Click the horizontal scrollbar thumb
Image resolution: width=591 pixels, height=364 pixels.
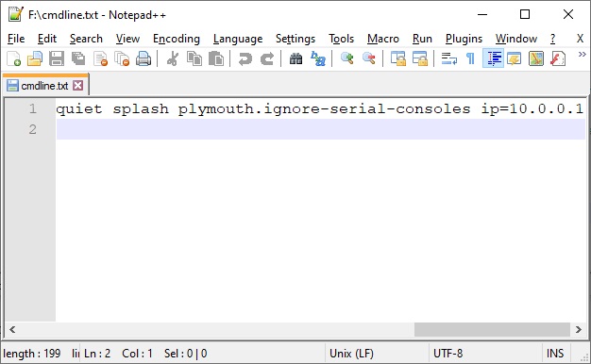(x=492, y=330)
